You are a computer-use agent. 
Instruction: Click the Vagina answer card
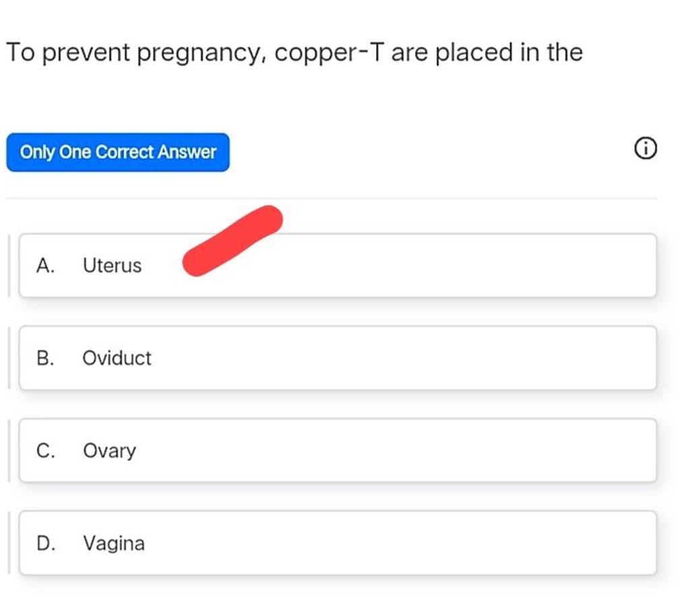(x=337, y=543)
